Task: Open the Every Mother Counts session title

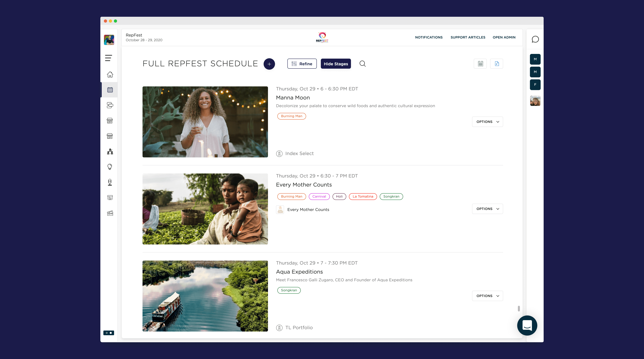Action: 304,185
